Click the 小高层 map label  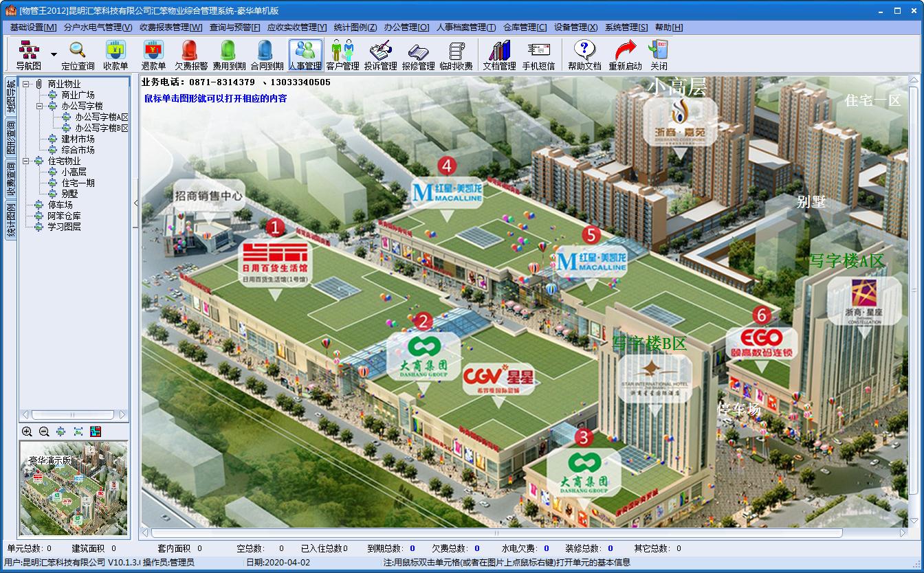676,87
